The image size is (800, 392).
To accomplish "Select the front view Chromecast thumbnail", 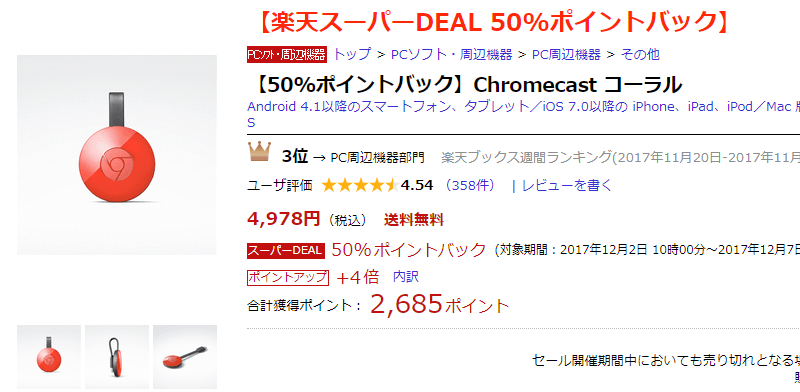I will [x=49, y=357].
